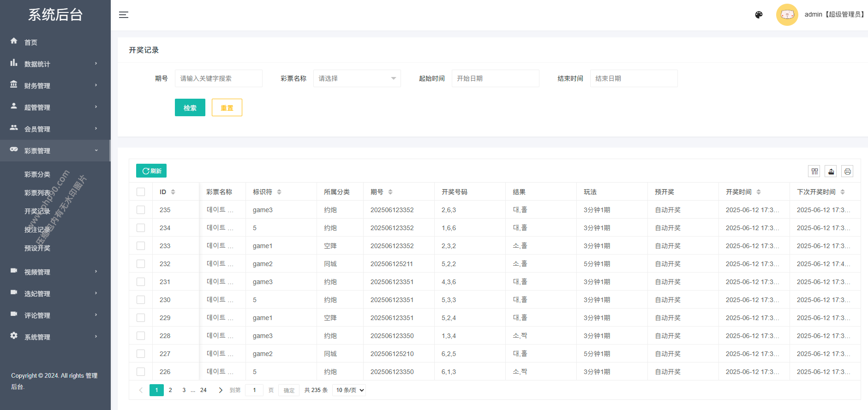Open the 彩票名称 dropdown selector
Screen dimensions: 868x410
tap(357, 78)
